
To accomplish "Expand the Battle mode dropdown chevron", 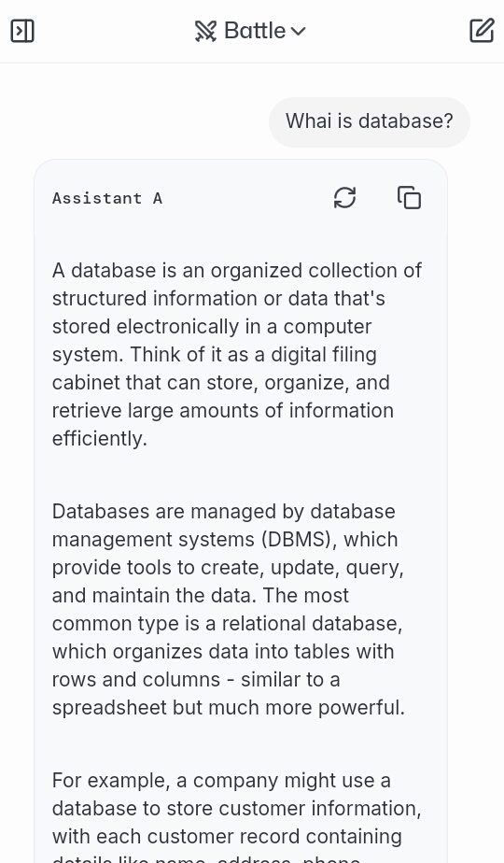I will (x=298, y=32).
